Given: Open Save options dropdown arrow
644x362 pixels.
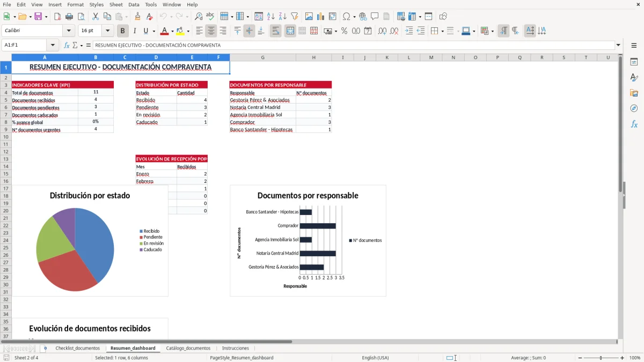Looking at the screenshot, I should coord(46,17).
